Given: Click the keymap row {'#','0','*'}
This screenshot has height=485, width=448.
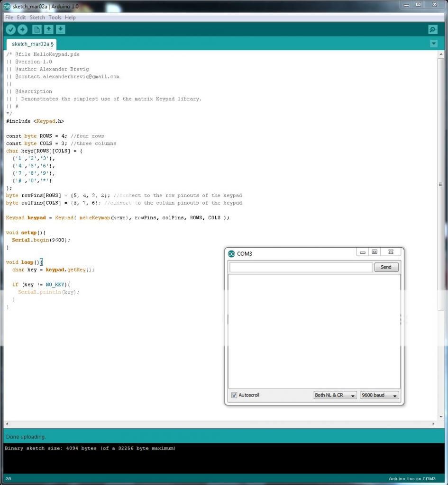Looking at the screenshot, I should click(32, 180).
